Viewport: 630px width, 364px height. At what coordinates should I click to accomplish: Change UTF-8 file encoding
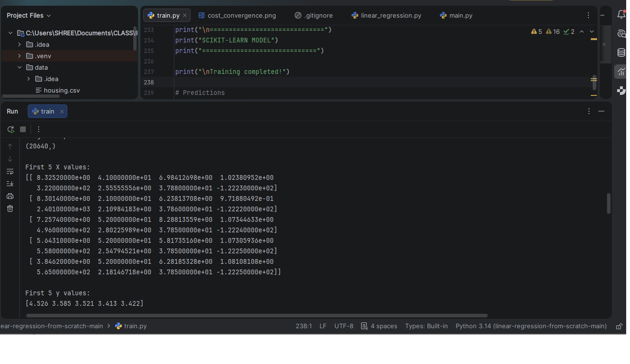[344, 326]
